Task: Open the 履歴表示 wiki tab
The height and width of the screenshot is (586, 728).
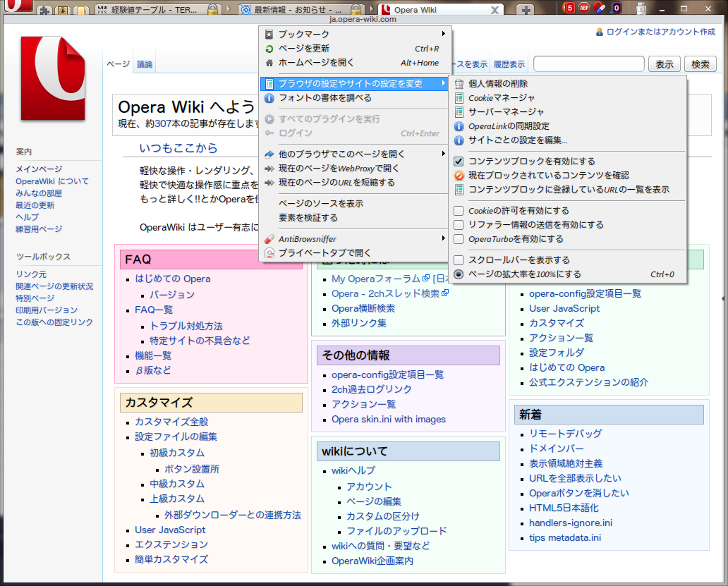Action: click(x=509, y=64)
